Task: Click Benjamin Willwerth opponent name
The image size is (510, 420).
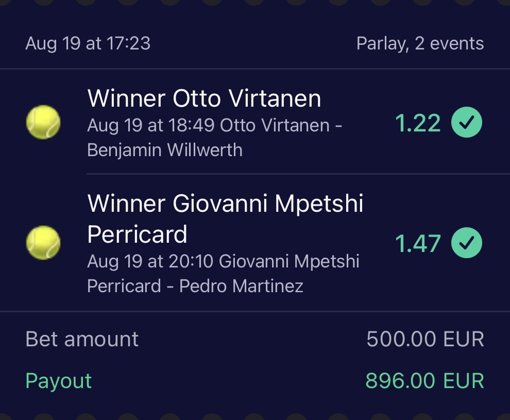Action: pyautogui.click(x=165, y=150)
